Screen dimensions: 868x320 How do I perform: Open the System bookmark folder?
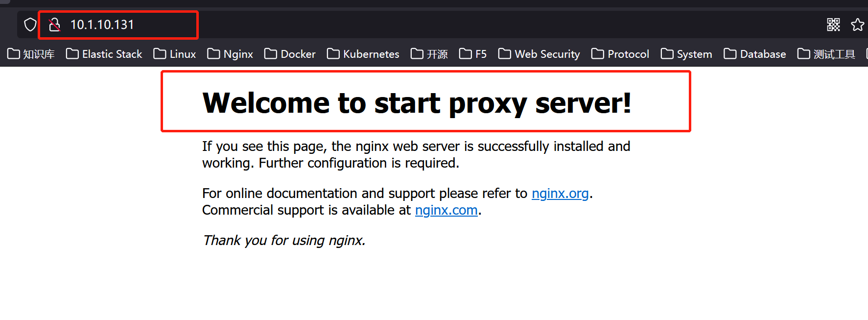tap(686, 54)
